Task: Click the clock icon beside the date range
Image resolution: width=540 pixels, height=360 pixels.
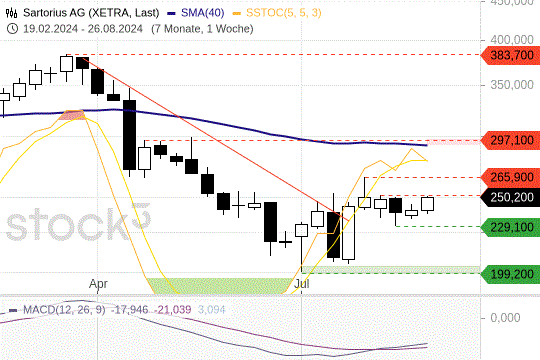Action: pos(12,29)
